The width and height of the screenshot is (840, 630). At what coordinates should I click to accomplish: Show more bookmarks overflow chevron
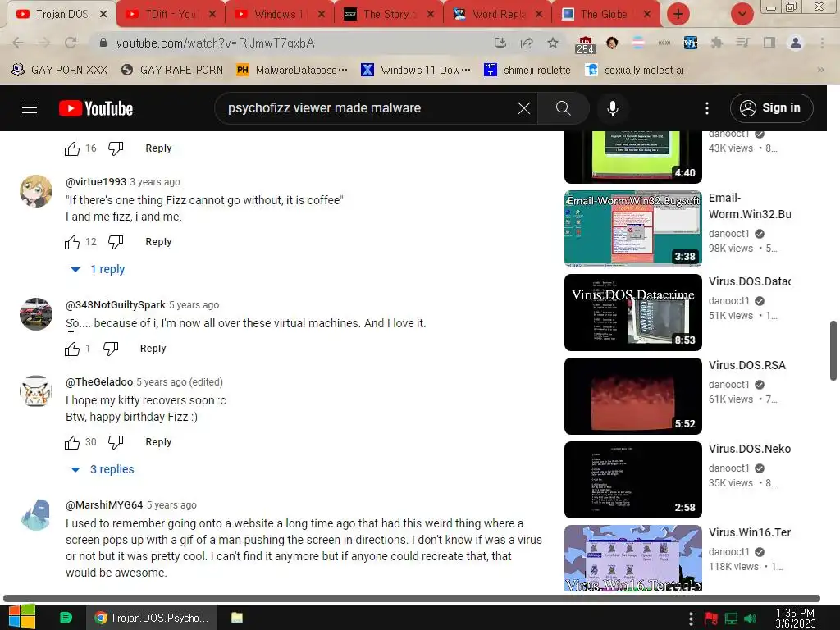tap(820, 70)
